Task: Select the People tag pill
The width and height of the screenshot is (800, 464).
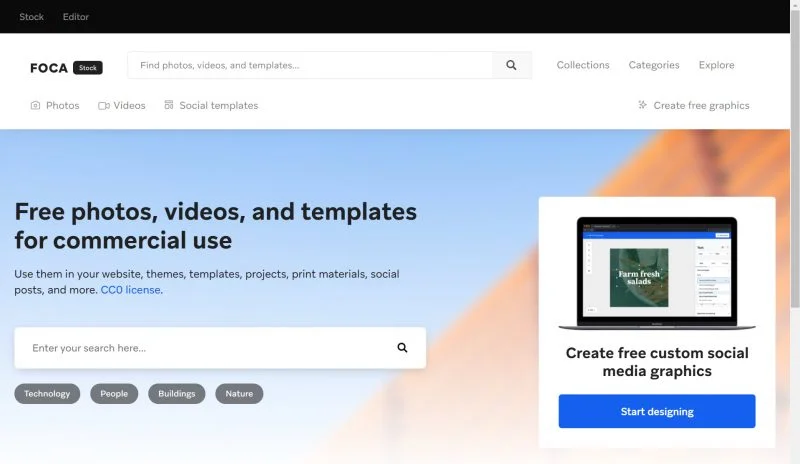Action: click(114, 394)
